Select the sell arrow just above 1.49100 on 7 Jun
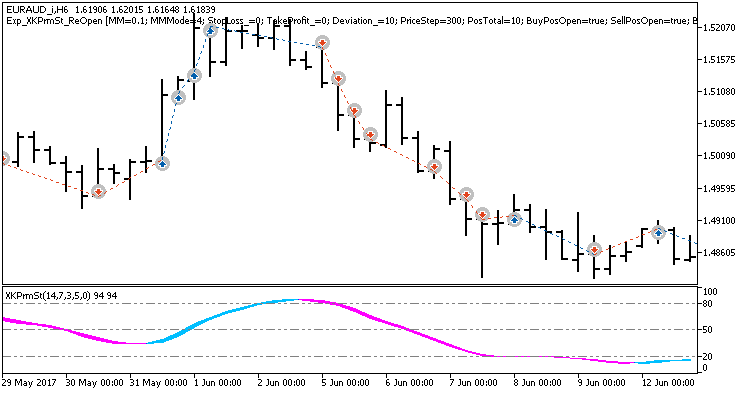 [x=483, y=215]
